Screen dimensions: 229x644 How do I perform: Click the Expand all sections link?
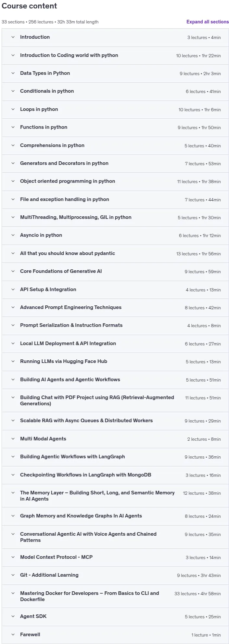click(208, 22)
